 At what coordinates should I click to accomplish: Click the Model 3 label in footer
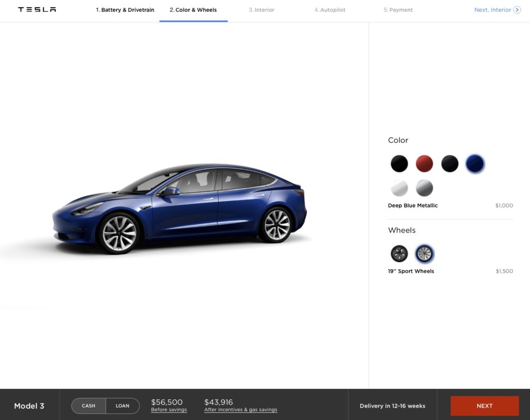tap(29, 406)
